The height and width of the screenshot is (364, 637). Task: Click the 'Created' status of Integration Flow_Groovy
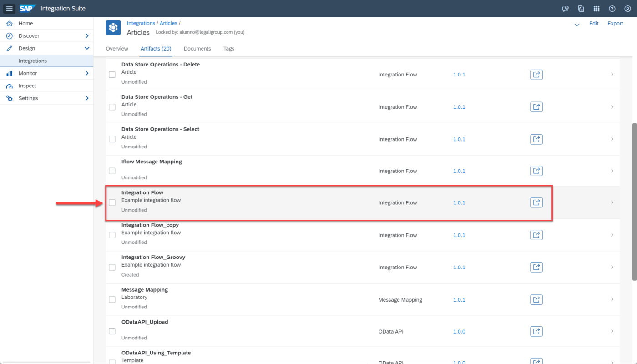pos(130,275)
